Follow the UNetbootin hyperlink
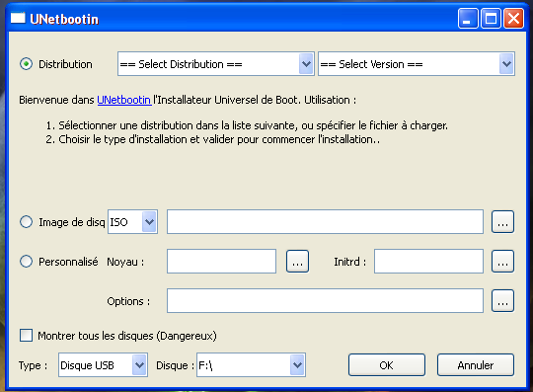The image size is (533, 392). click(x=124, y=100)
